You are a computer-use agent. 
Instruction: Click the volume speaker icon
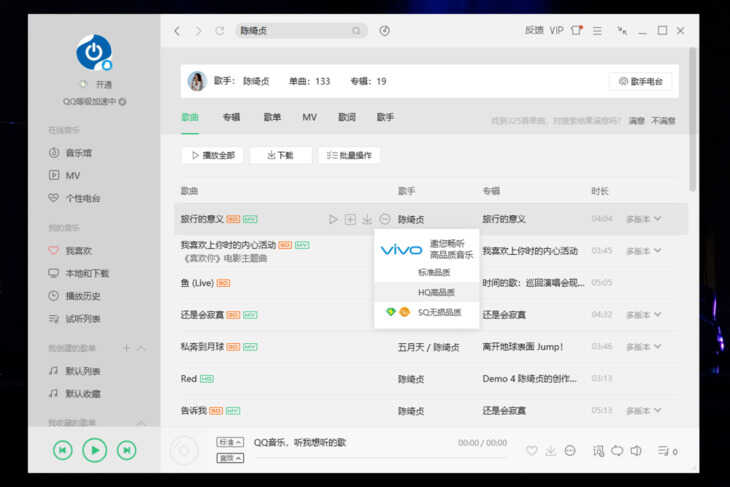(636, 451)
